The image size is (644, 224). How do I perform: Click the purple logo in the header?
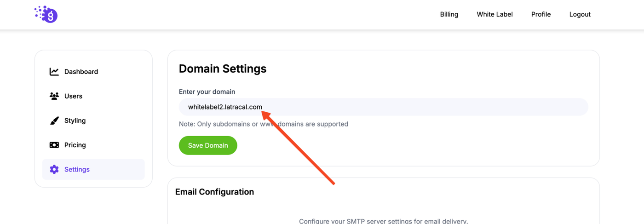point(46,14)
